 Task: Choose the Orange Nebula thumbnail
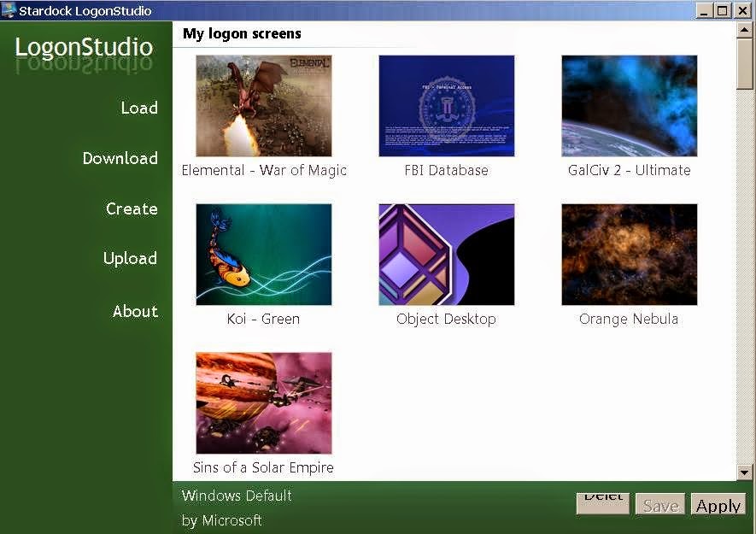pyautogui.click(x=630, y=255)
